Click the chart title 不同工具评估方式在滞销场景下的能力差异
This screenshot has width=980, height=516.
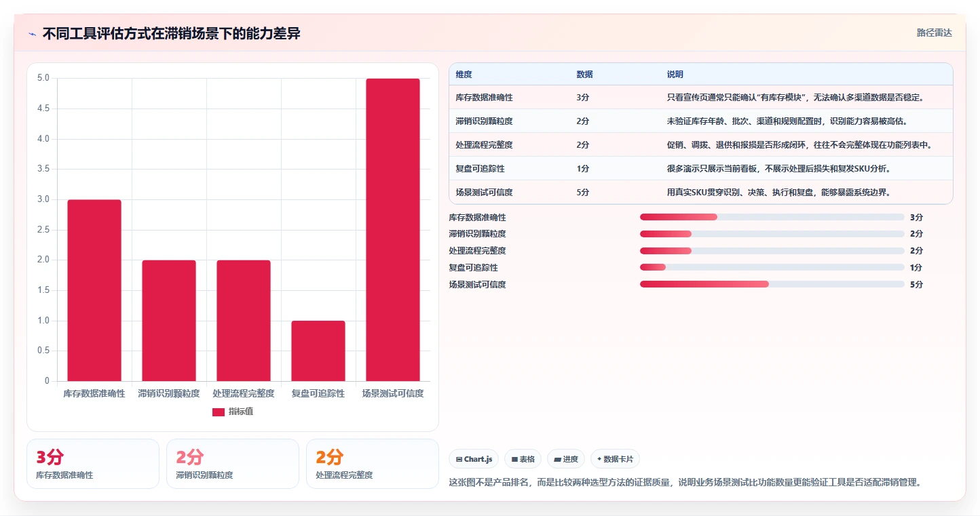[x=172, y=34]
